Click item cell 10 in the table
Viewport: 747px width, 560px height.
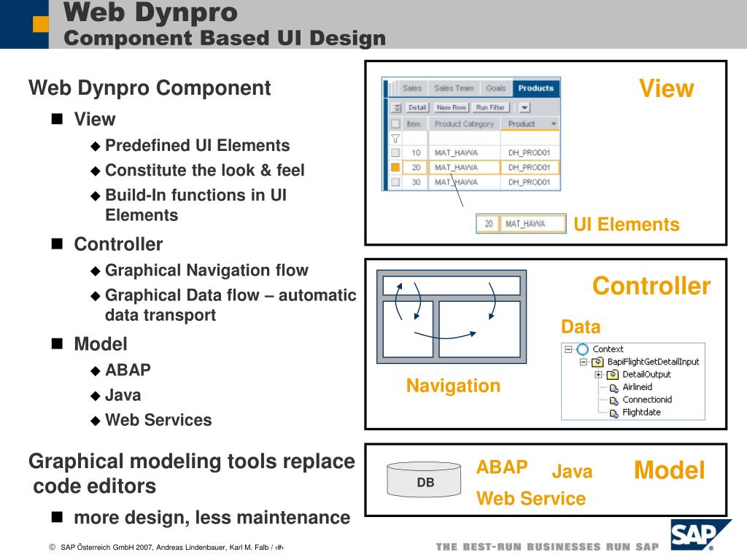415,153
